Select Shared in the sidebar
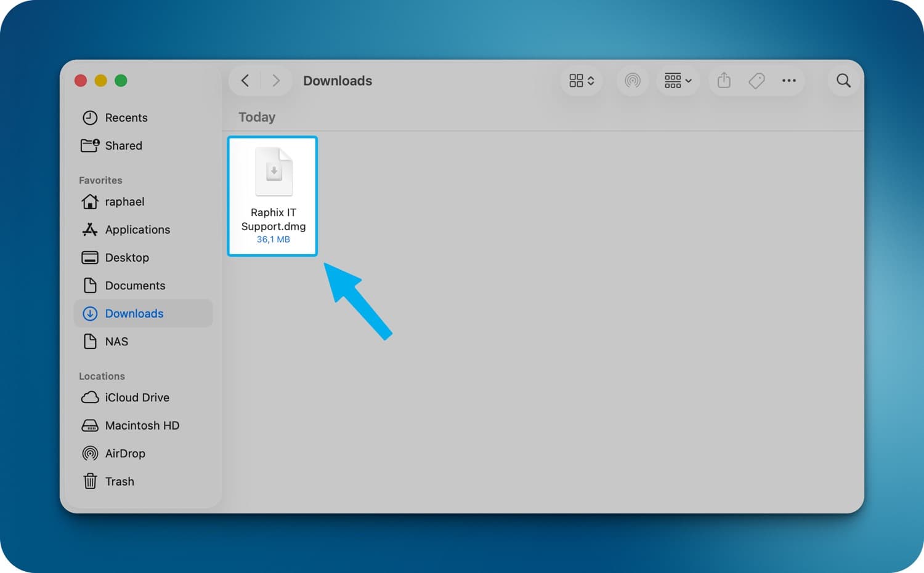This screenshot has width=924, height=573. [123, 145]
